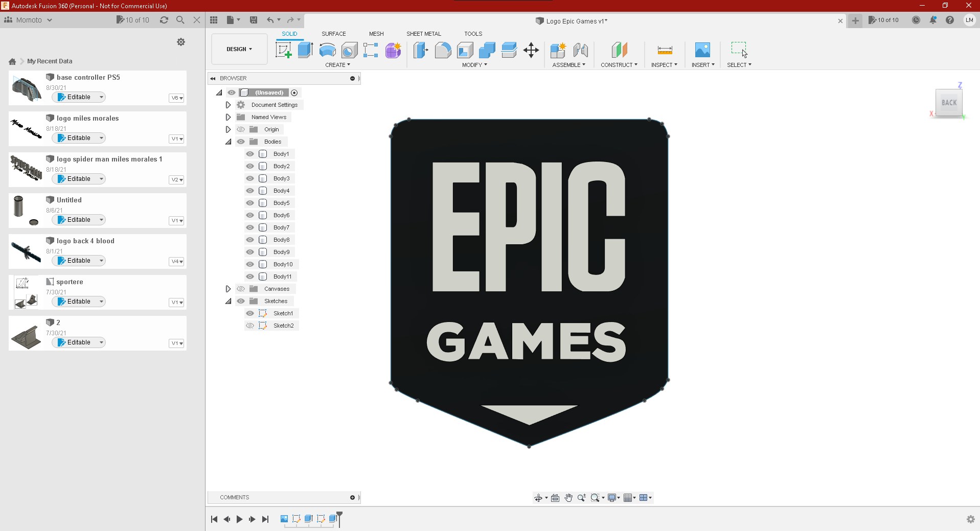
Task: Open version dropdown V6 for base controller PS5
Action: [176, 98]
